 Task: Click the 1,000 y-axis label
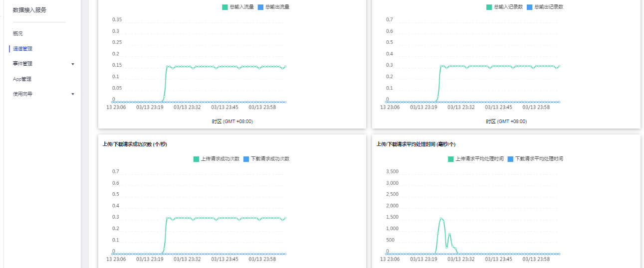[392, 229]
